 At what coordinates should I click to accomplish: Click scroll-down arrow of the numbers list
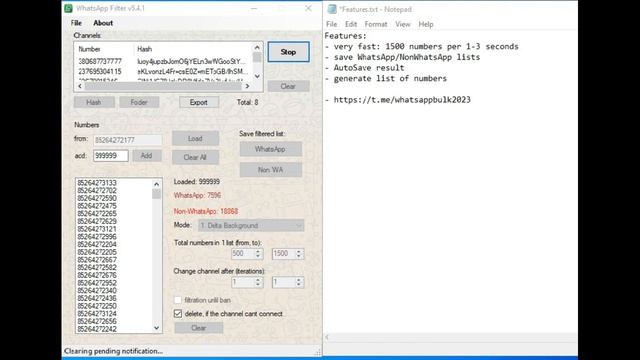[156, 328]
